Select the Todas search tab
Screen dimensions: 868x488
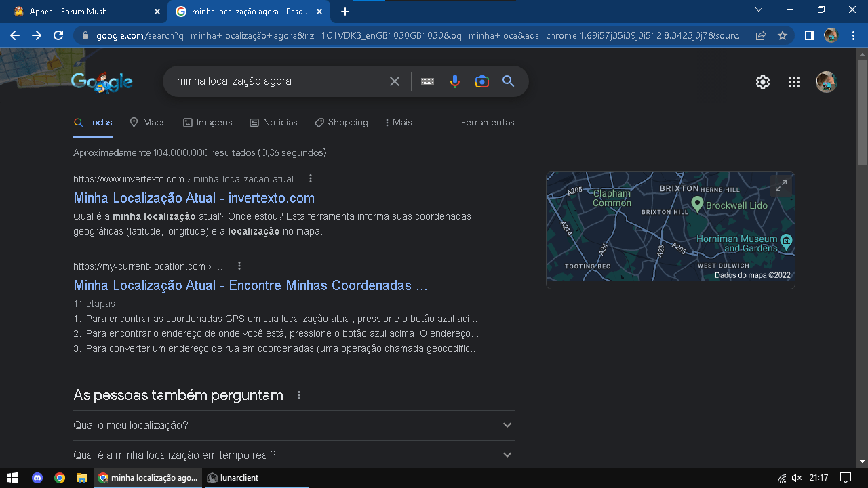pyautogui.click(x=94, y=123)
